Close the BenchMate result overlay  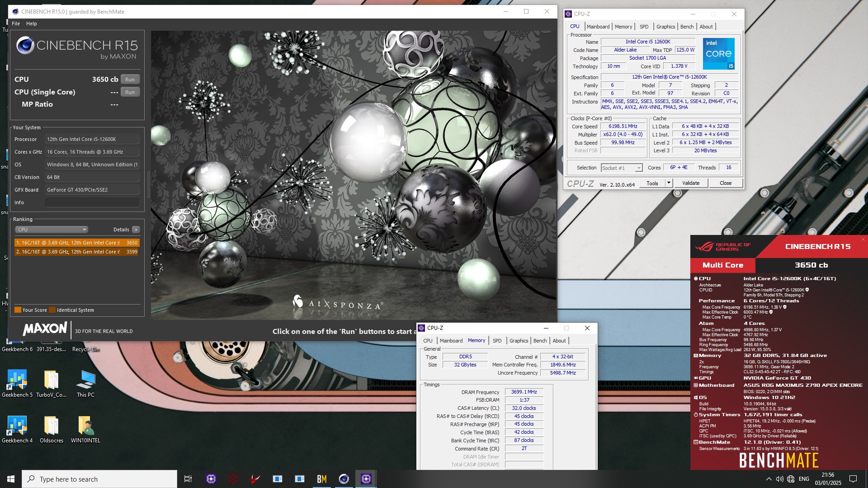[x=863, y=239]
